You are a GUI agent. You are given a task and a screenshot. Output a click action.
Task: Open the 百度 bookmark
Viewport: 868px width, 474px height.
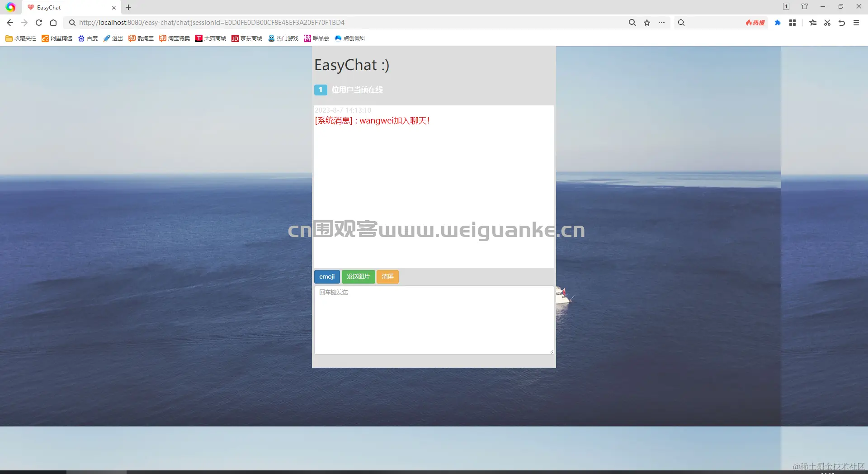point(88,38)
